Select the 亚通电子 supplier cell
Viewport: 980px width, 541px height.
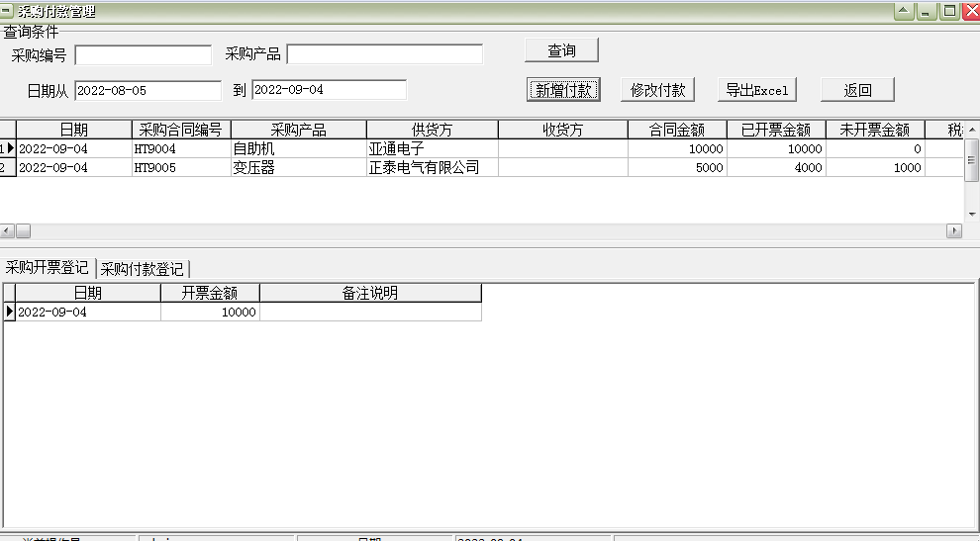432,148
